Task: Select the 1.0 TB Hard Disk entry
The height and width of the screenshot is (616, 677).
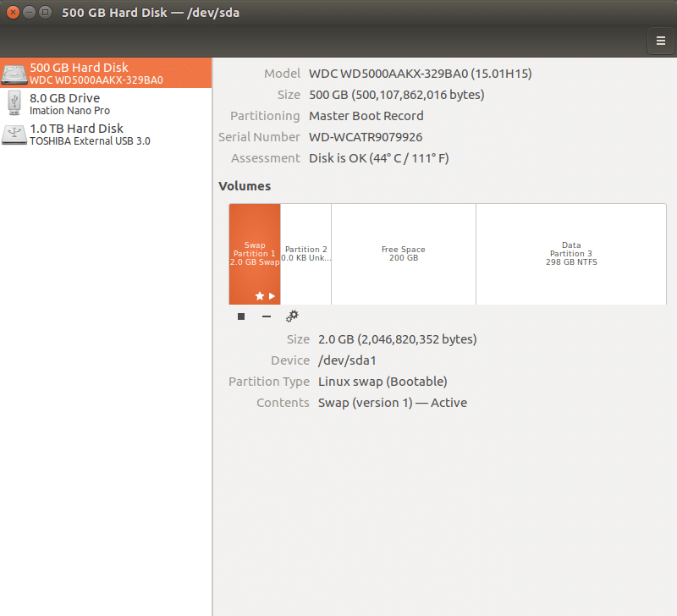Action: pos(85,134)
